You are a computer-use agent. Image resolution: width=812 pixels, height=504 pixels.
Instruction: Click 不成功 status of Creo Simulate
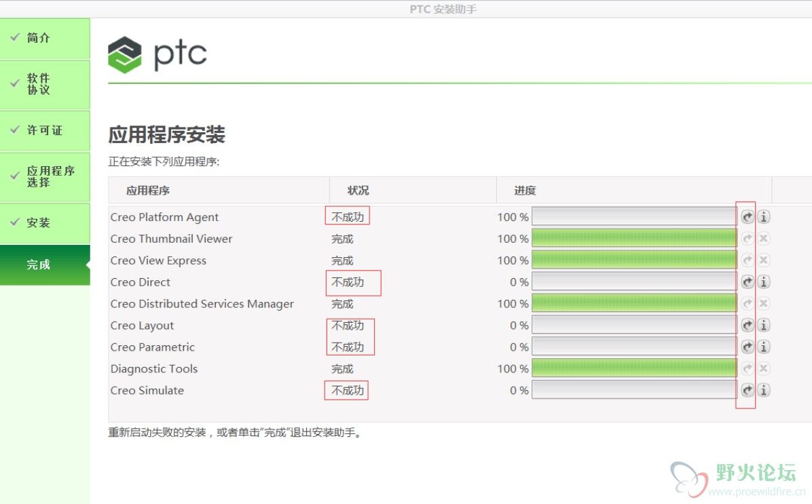pyautogui.click(x=348, y=391)
